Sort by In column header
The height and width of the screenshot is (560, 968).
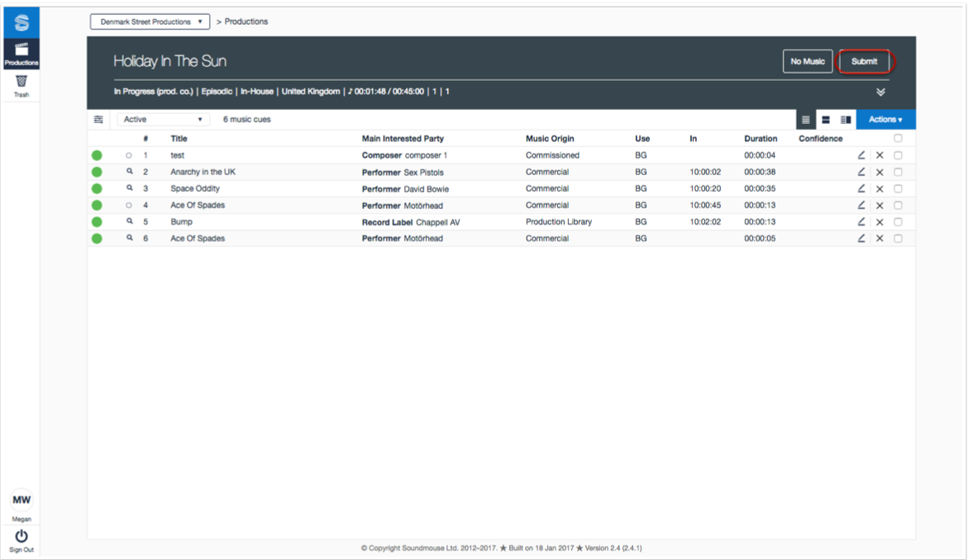coord(694,139)
